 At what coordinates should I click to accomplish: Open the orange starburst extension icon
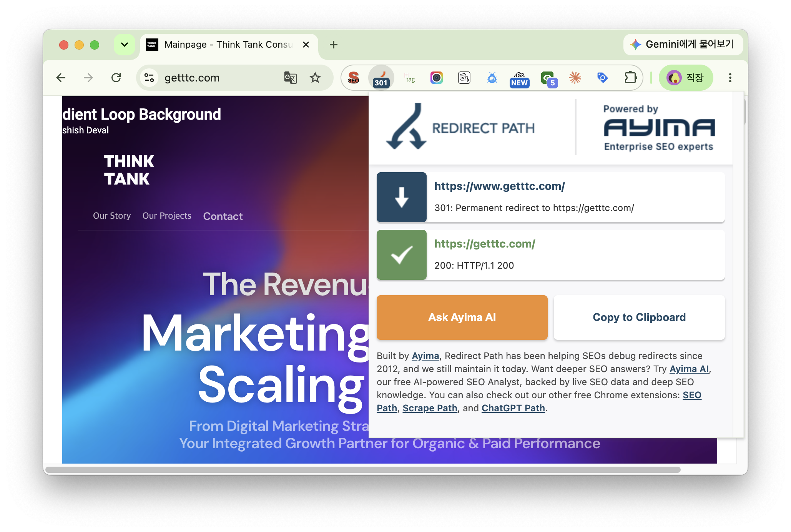(x=575, y=78)
